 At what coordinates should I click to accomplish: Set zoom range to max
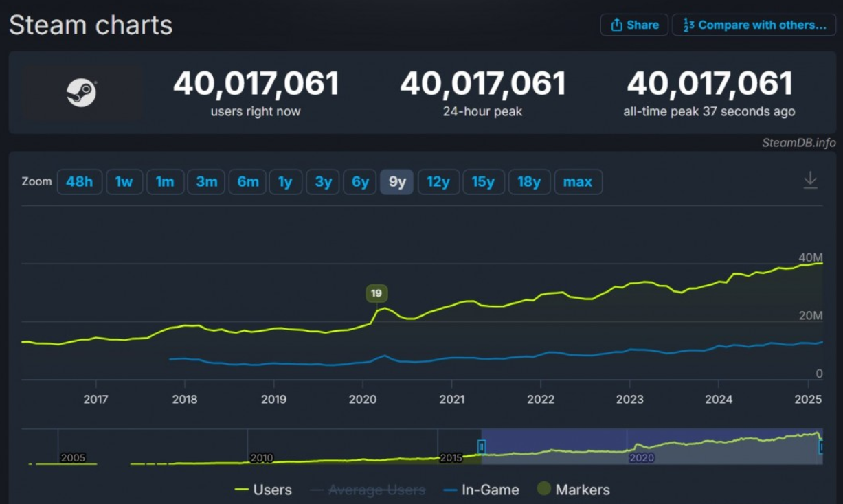pos(578,182)
